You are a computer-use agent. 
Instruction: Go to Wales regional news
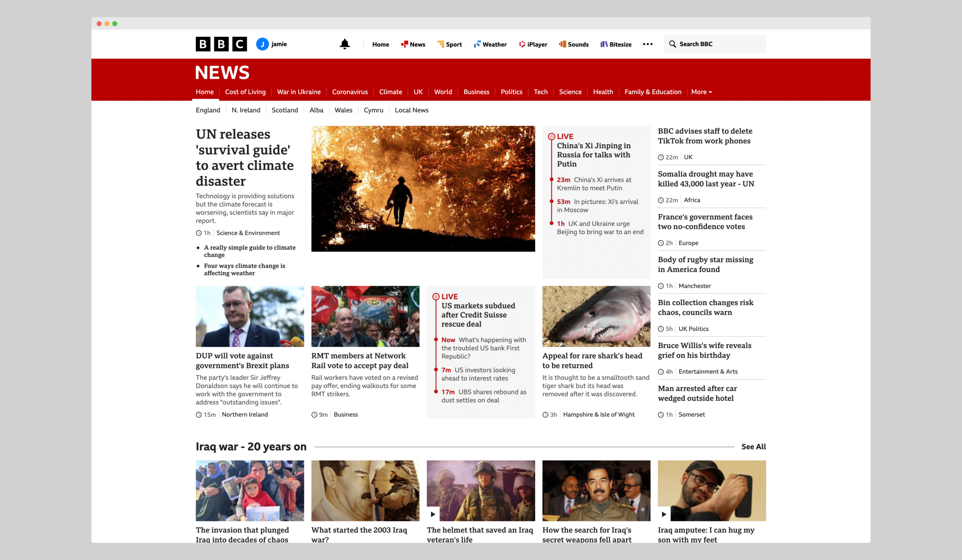click(343, 110)
